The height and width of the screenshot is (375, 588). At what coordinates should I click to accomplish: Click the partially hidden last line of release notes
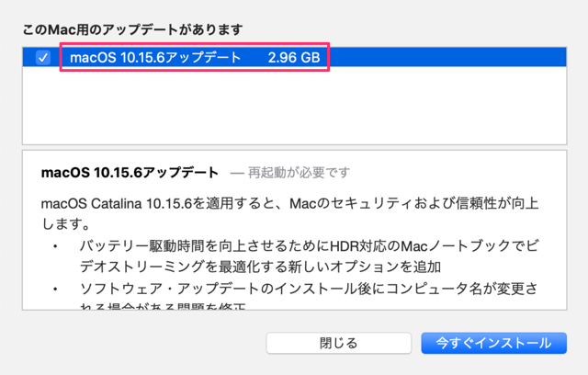pyautogui.click(x=163, y=306)
